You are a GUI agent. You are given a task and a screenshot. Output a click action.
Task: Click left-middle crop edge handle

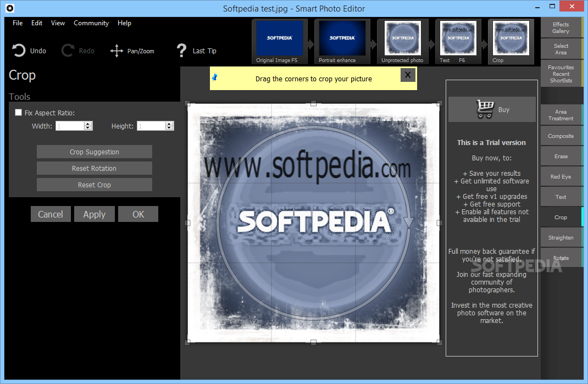(x=188, y=222)
